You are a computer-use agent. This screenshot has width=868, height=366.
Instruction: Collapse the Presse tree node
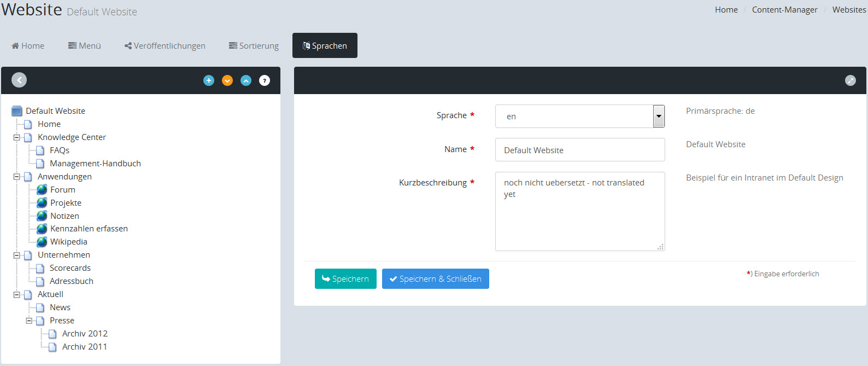click(29, 321)
